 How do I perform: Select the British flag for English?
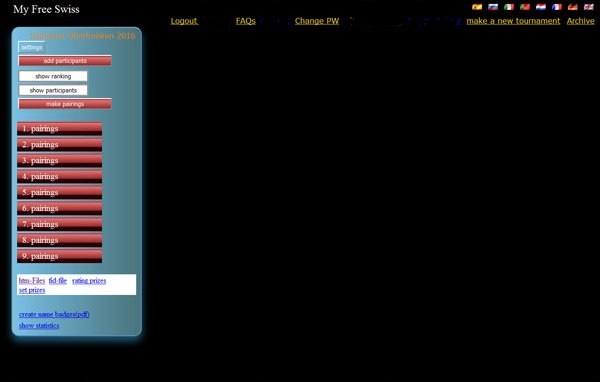(589, 7)
